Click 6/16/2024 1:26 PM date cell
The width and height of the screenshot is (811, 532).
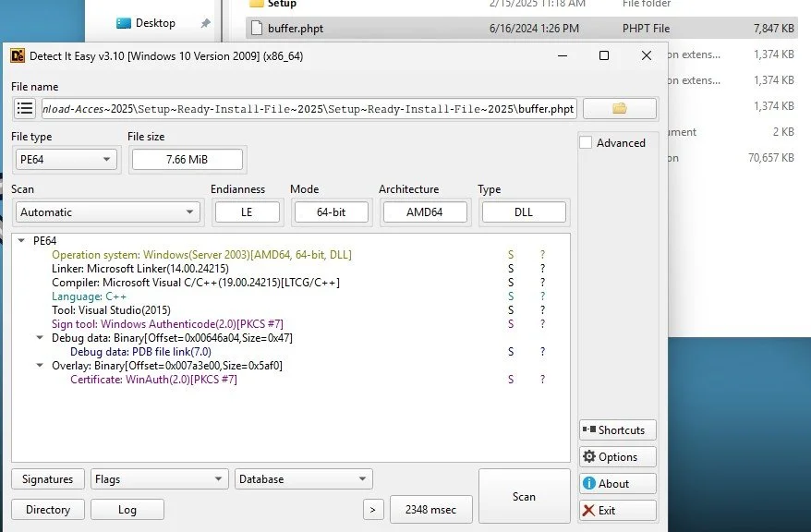(x=534, y=29)
